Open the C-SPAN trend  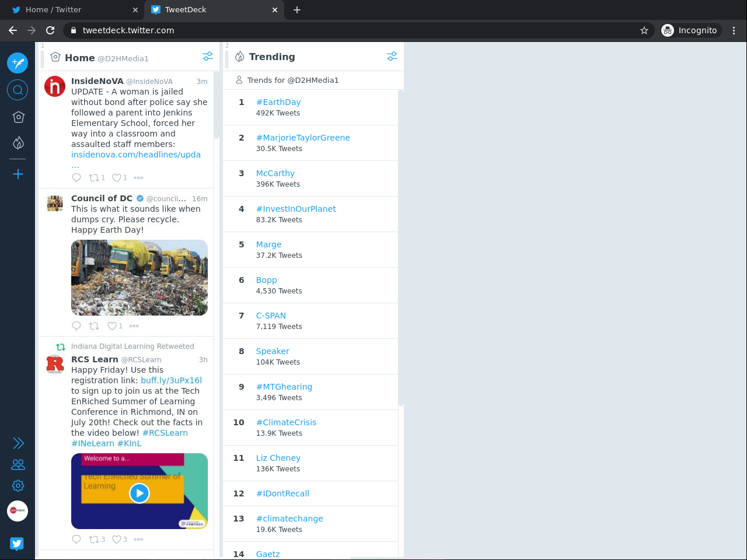tap(271, 316)
